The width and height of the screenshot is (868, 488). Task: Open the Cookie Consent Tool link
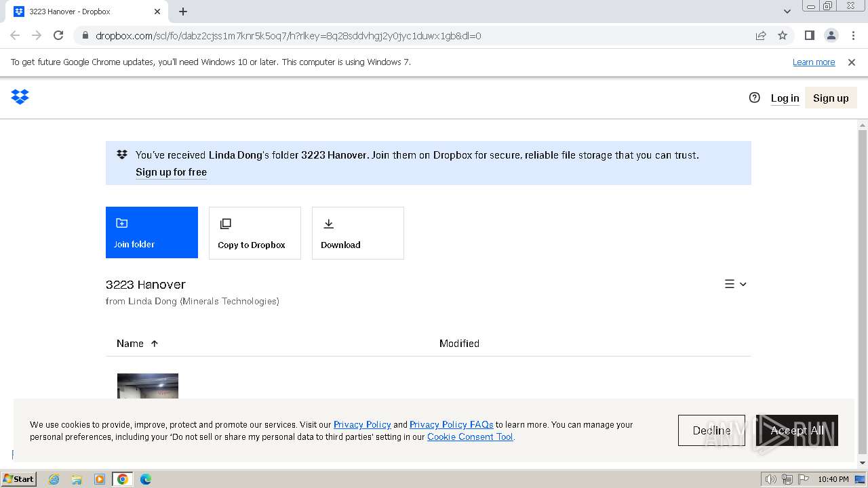click(470, 437)
